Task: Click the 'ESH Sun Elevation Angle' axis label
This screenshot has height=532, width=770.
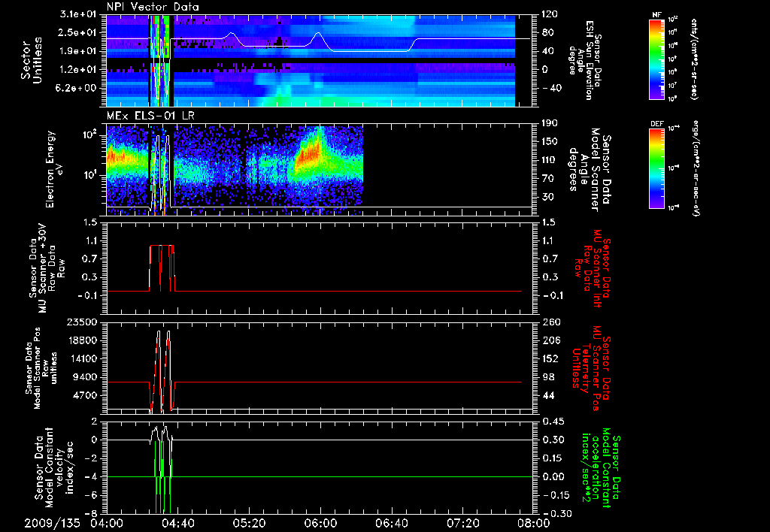Action: [x=584, y=60]
